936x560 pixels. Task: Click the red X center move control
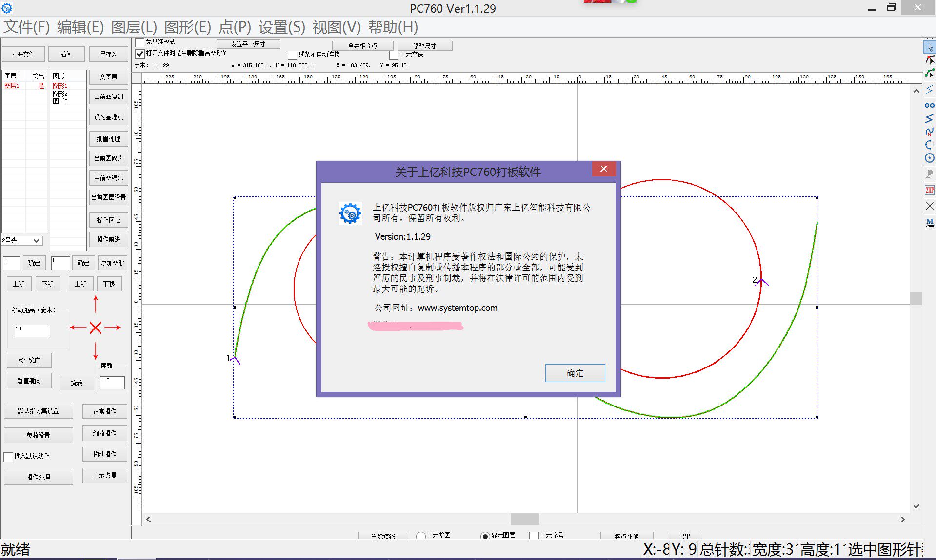click(x=96, y=328)
